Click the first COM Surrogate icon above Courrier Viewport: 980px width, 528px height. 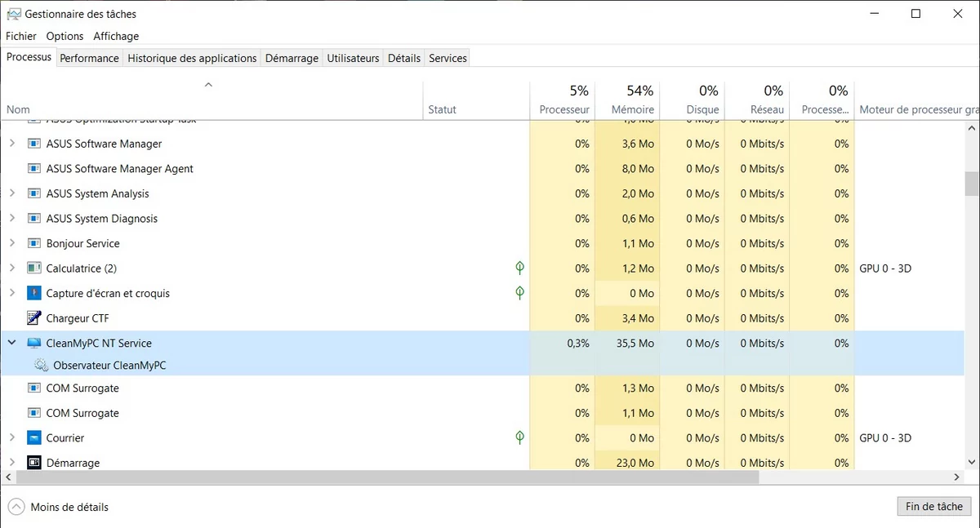33,388
